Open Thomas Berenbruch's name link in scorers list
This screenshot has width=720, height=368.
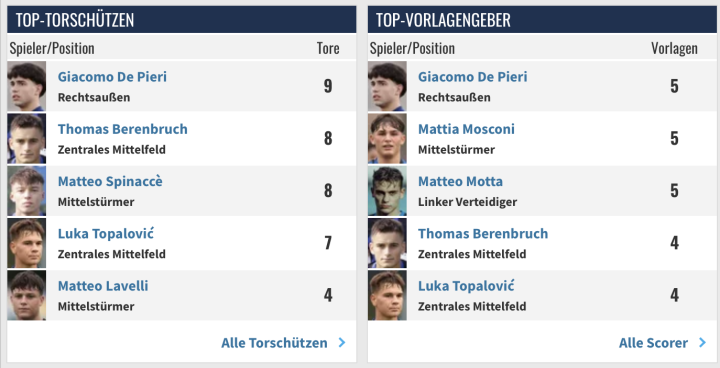(123, 129)
